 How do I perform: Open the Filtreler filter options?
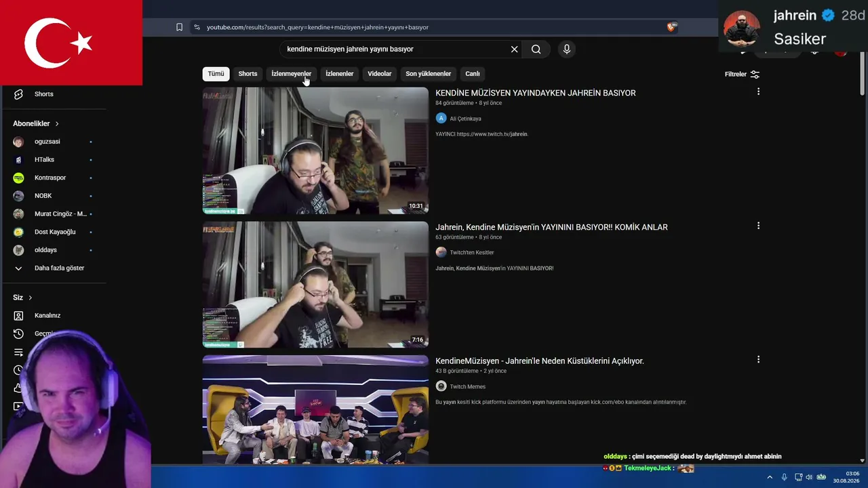[742, 74]
